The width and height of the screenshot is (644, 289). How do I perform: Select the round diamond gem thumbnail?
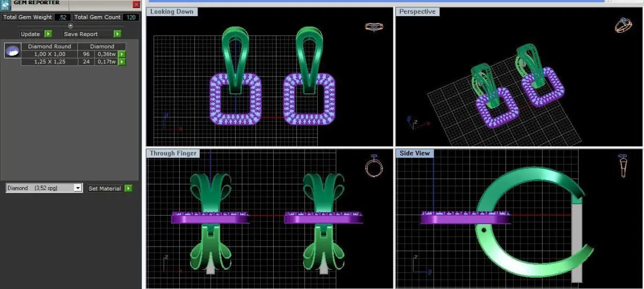point(12,50)
